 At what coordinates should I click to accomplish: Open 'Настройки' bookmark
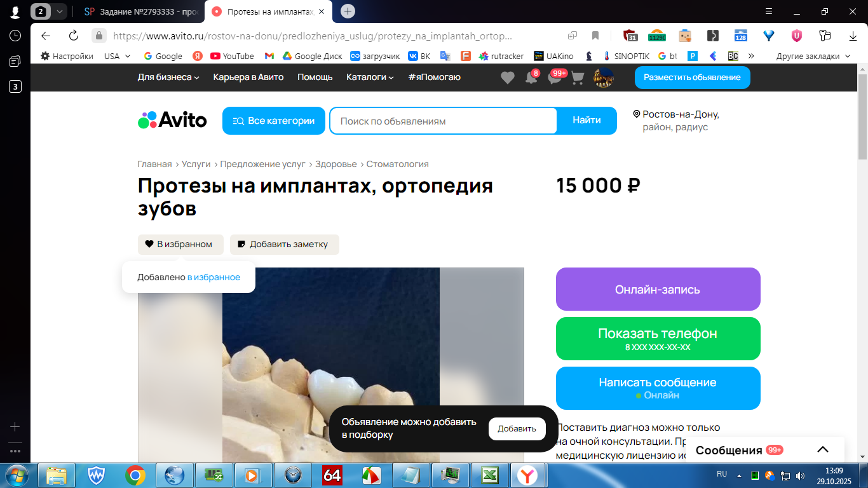67,56
